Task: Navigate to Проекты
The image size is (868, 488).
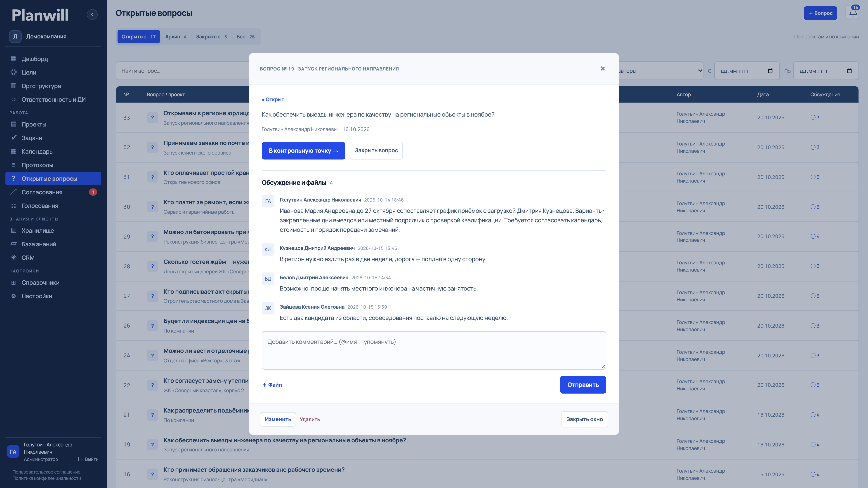Action: (54, 124)
